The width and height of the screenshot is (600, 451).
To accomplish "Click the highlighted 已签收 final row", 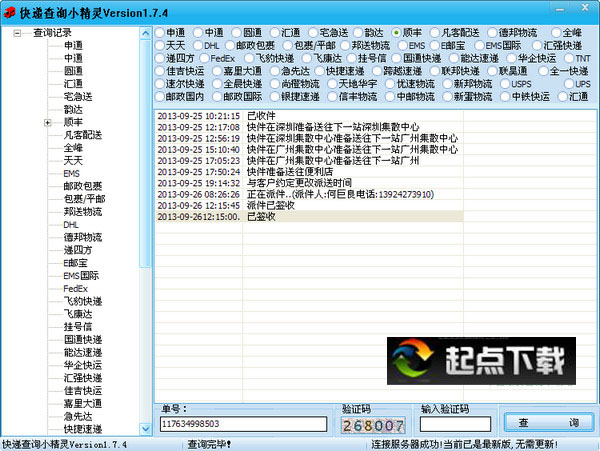I will coord(309,217).
